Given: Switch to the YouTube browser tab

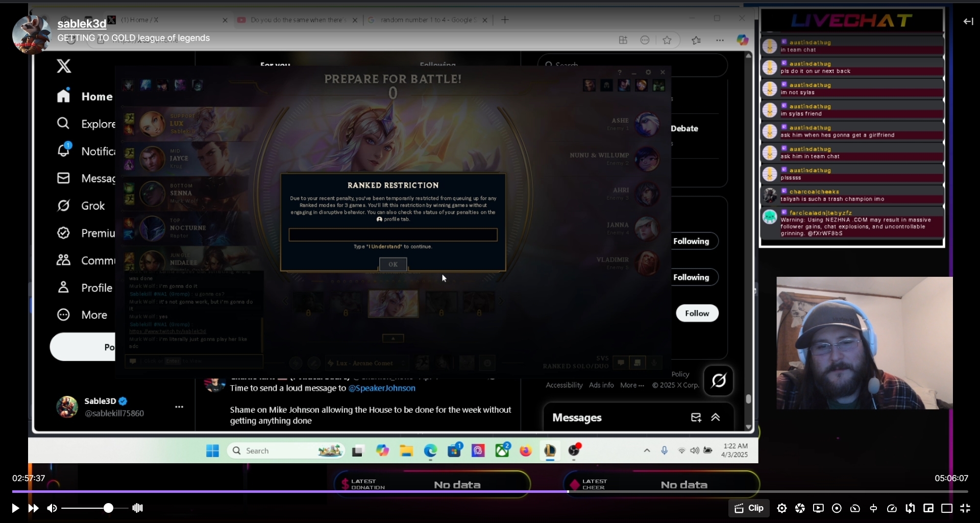Looking at the screenshot, I should click(299, 20).
